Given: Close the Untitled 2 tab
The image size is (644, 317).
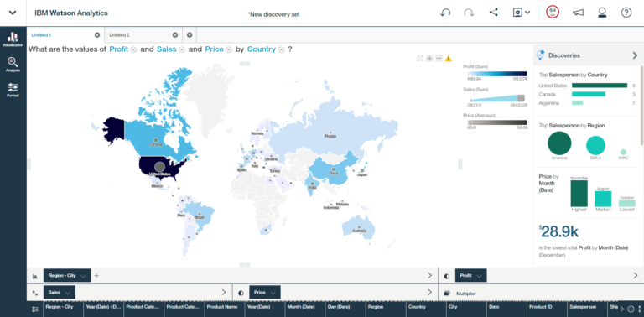Looking at the screenshot, I should tap(175, 35).
